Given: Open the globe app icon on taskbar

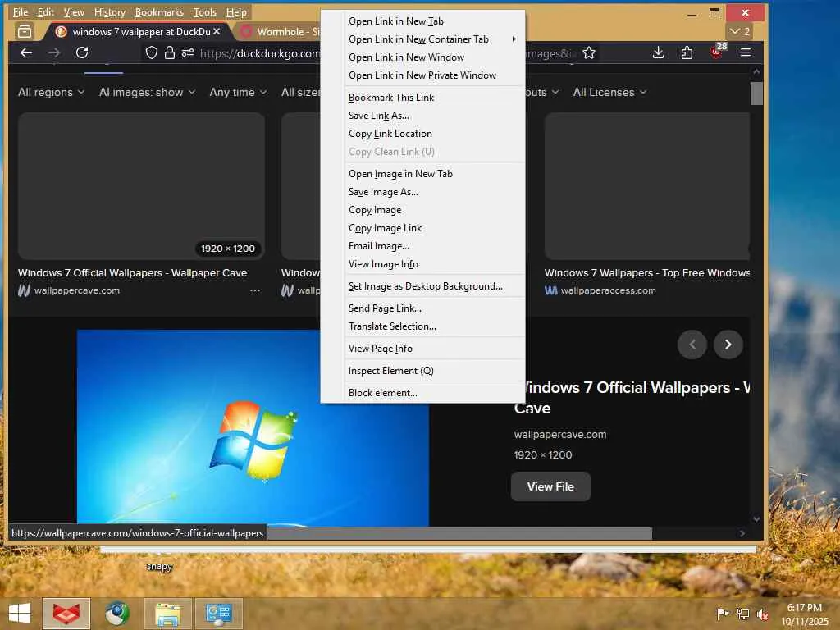Looking at the screenshot, I should pyautogui.click(x=117, y=614).
